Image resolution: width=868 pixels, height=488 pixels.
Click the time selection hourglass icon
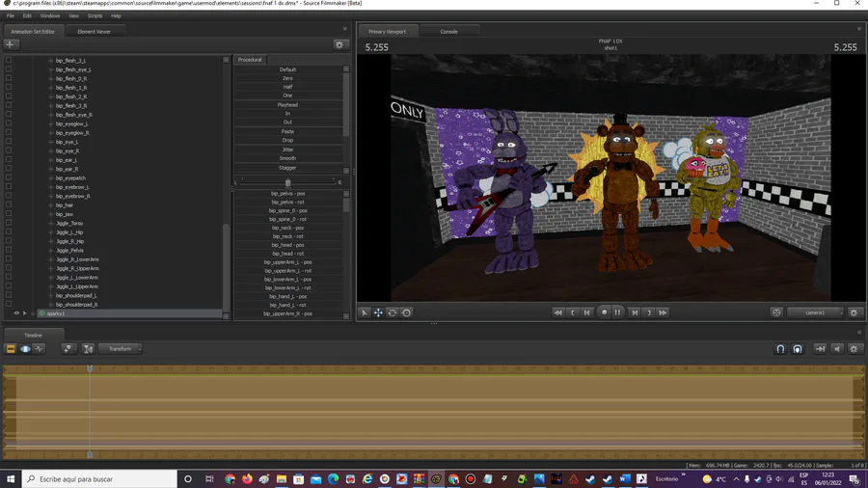coord(88,348)
